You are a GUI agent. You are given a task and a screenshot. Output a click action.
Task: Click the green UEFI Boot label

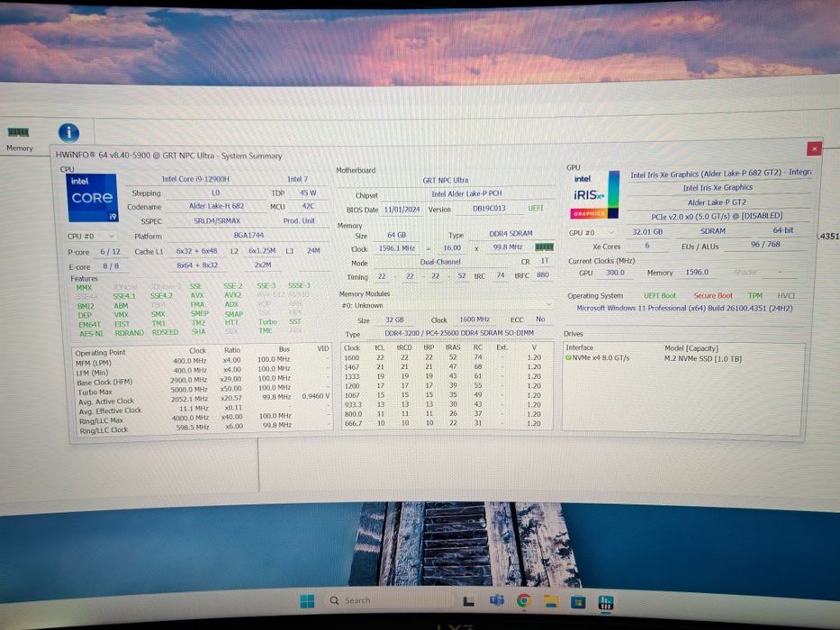659,295
